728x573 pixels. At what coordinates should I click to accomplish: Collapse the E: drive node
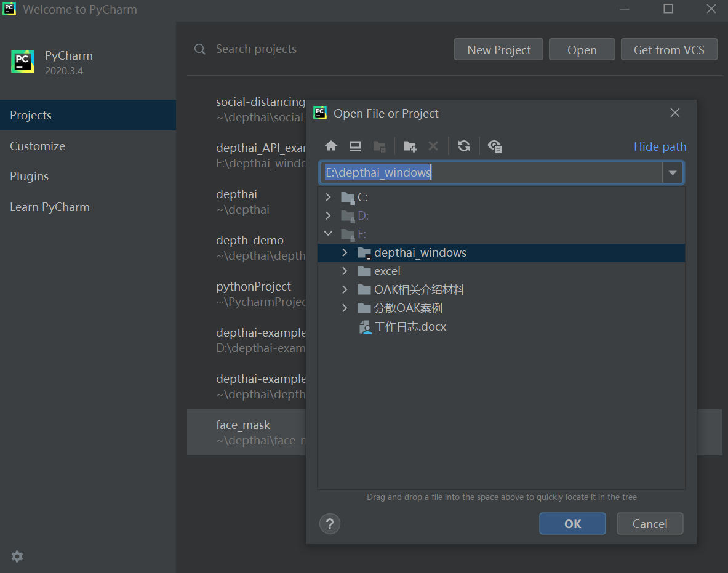328,233
